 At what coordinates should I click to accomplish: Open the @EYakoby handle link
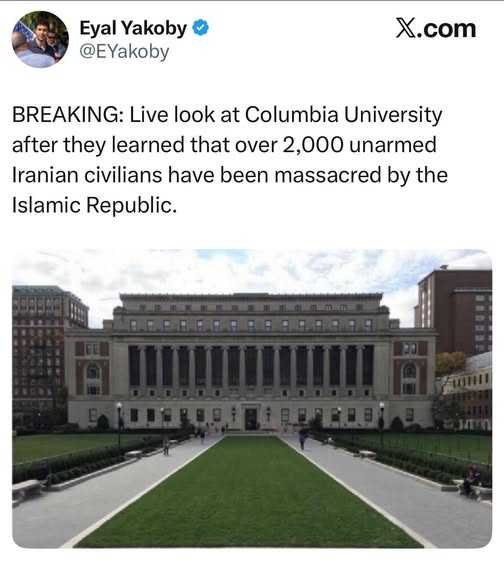(x=124, y=52)
